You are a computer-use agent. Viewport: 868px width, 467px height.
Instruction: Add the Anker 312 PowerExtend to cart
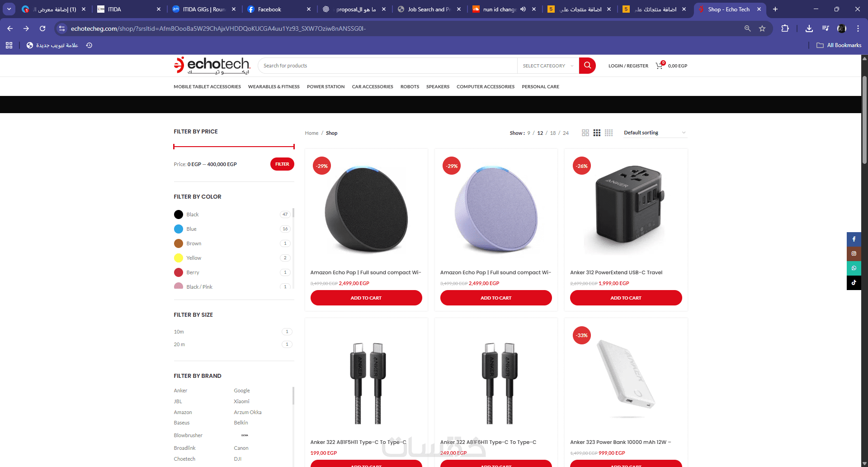point(626,298)
